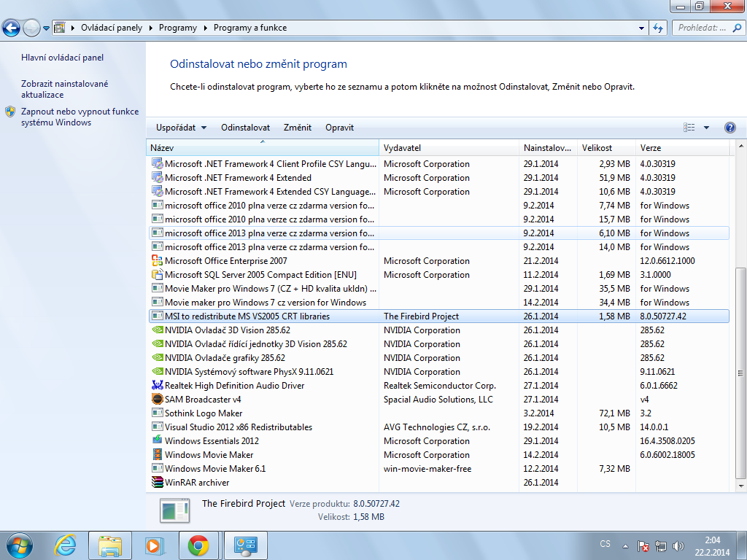
Task: Open Windows Explorer folder on taskbar
Action: (110, 545)
